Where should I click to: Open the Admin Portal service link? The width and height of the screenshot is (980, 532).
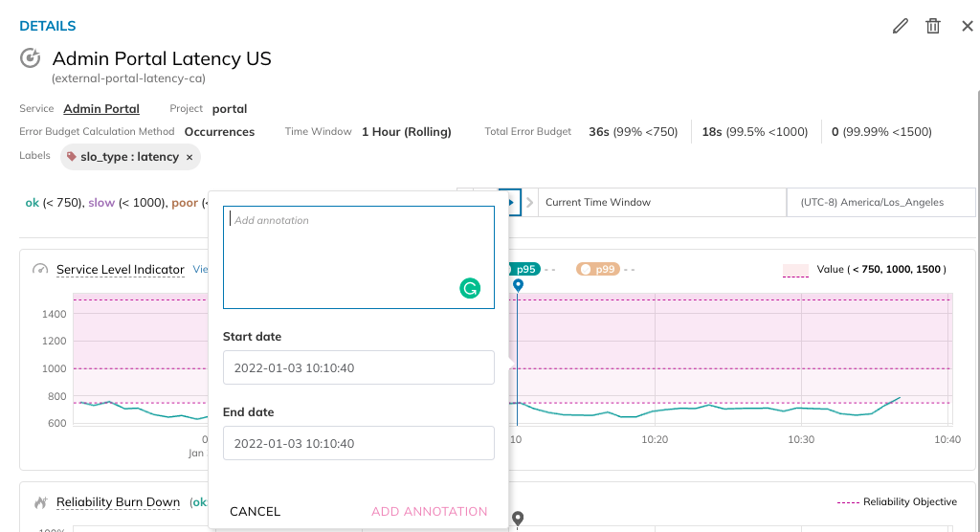click(101, 109)
